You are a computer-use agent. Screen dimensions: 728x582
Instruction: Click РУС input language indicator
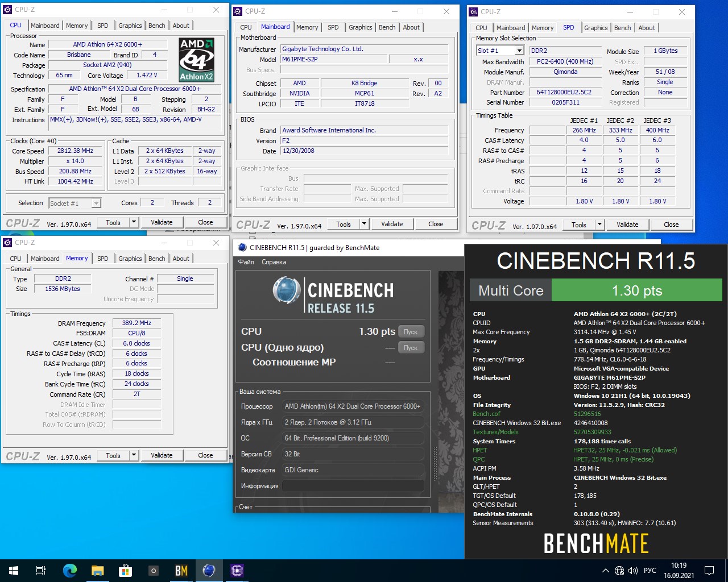650,571
